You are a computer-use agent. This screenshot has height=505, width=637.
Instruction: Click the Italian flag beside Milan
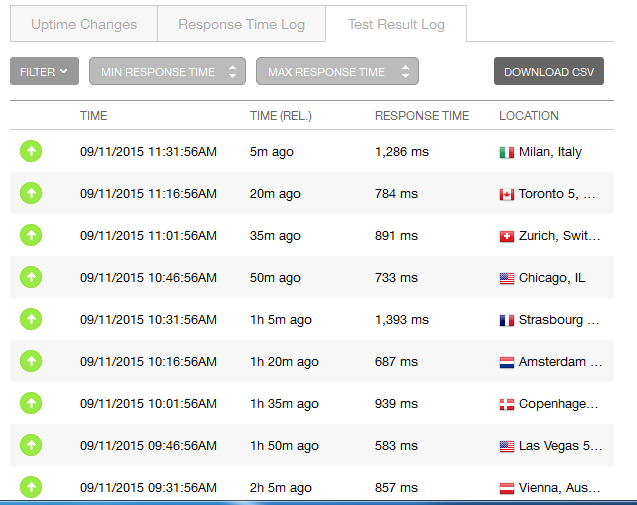[507, 152]
